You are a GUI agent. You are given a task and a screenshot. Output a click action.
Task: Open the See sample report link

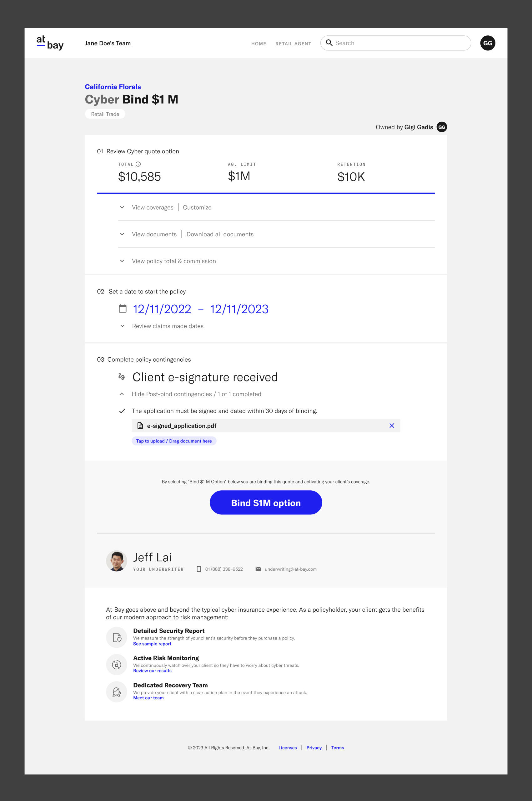click(x=152, y=644)
